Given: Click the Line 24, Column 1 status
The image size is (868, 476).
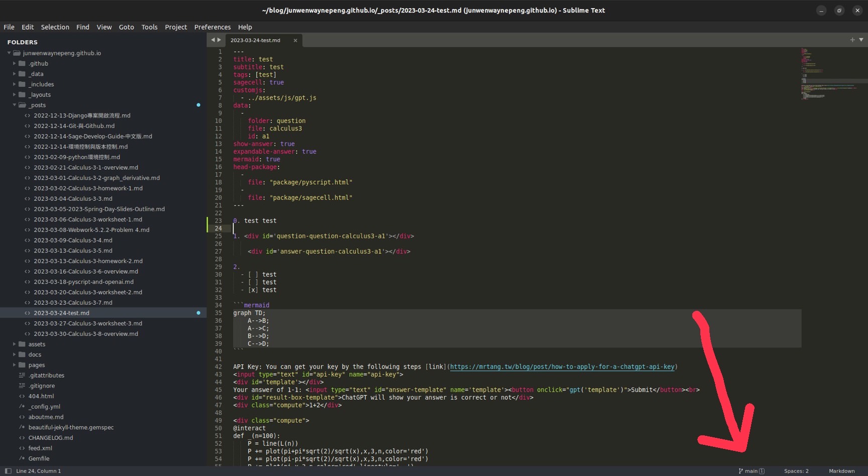Looking at the screenshot, I should (39, 471).
